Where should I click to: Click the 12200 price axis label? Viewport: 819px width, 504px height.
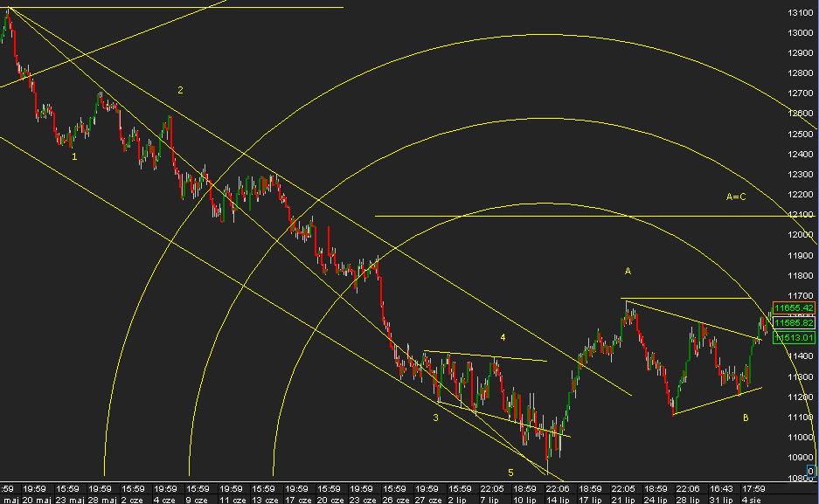pyautogui.click(x=800, y=195)
